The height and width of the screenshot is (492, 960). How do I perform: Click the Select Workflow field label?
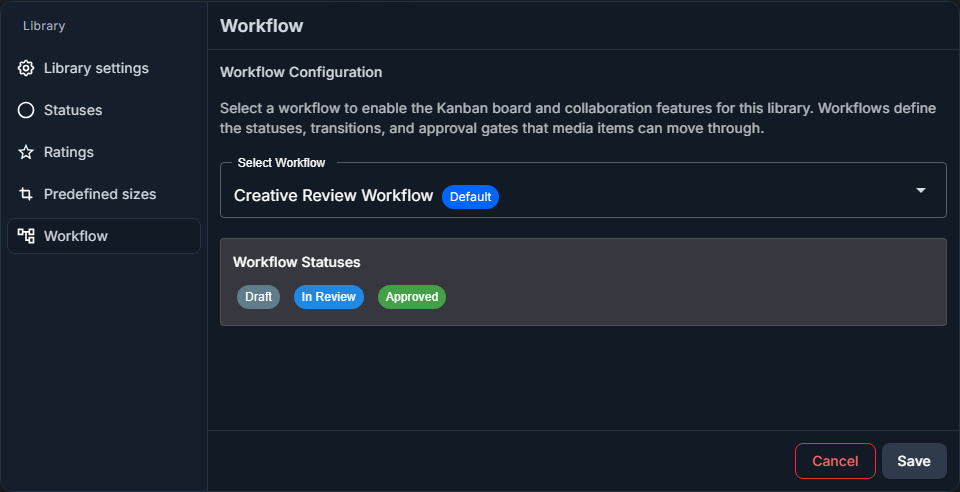pyautogui.click(x=281, y=163)
